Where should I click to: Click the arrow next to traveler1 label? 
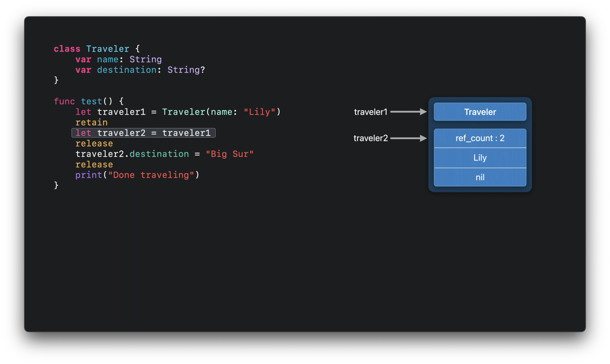tap(408, 112)
